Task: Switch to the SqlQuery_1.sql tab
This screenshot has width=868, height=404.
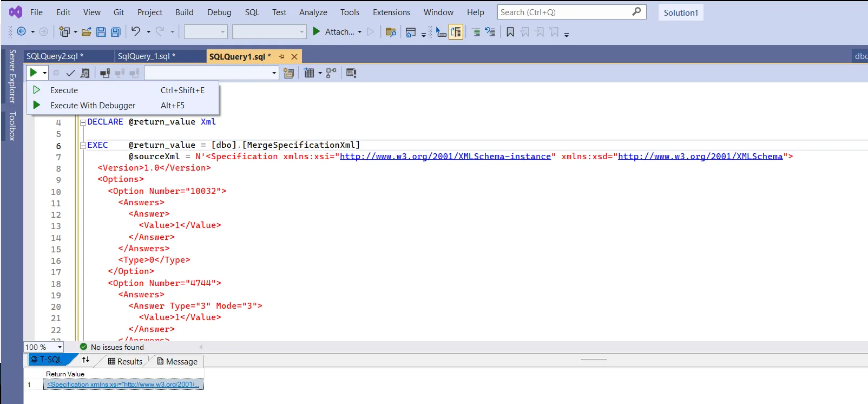Action: point(160,56)
